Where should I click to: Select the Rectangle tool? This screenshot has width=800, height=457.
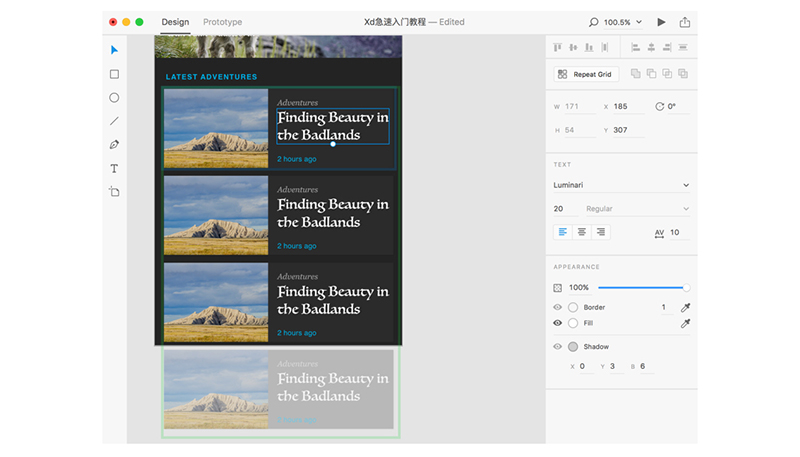tap(114, 74)
